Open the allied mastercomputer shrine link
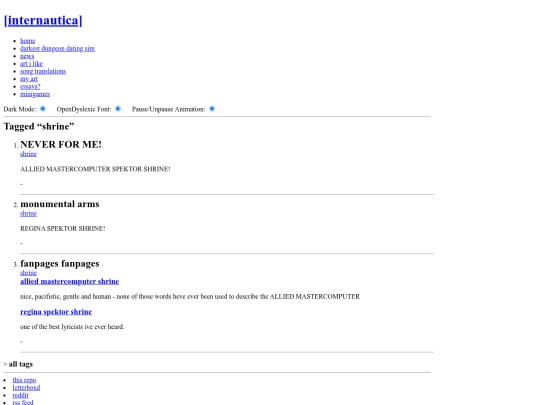 pos(70,281)
